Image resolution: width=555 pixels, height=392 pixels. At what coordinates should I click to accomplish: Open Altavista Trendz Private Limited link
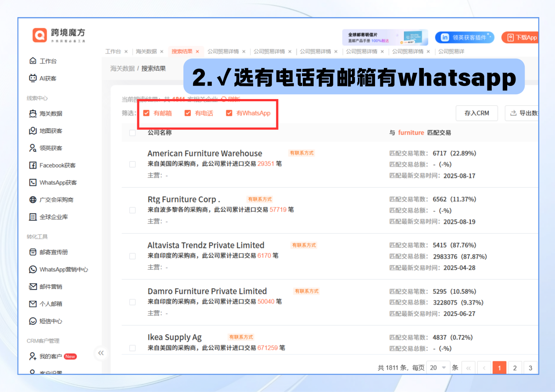206,245
